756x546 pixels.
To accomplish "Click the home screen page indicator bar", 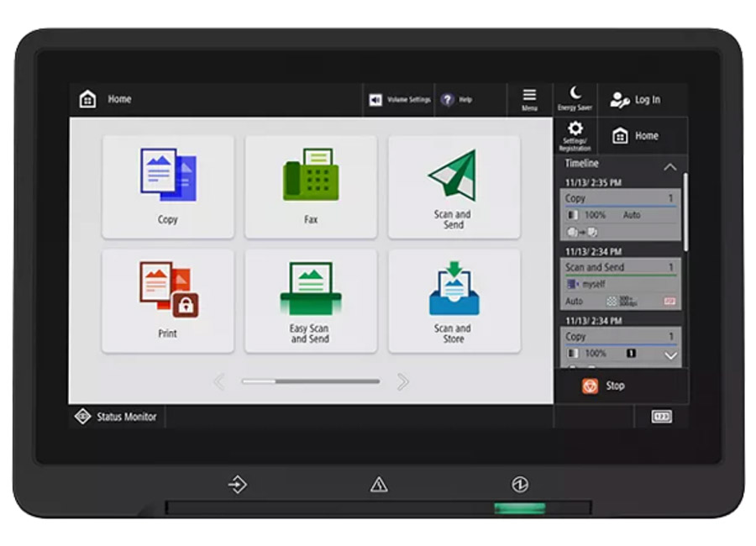I will 310,382.
